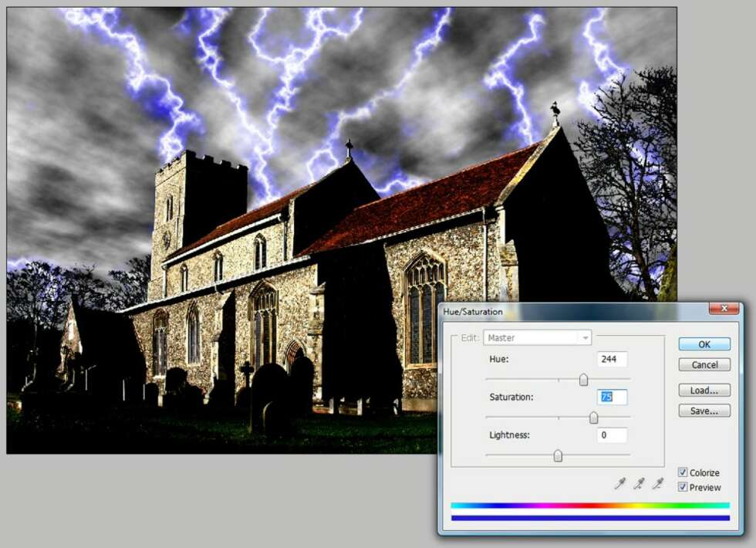756x548 pixels.
Task: Click the Hue/Saturation title bar text
Action: pos(472,312)
